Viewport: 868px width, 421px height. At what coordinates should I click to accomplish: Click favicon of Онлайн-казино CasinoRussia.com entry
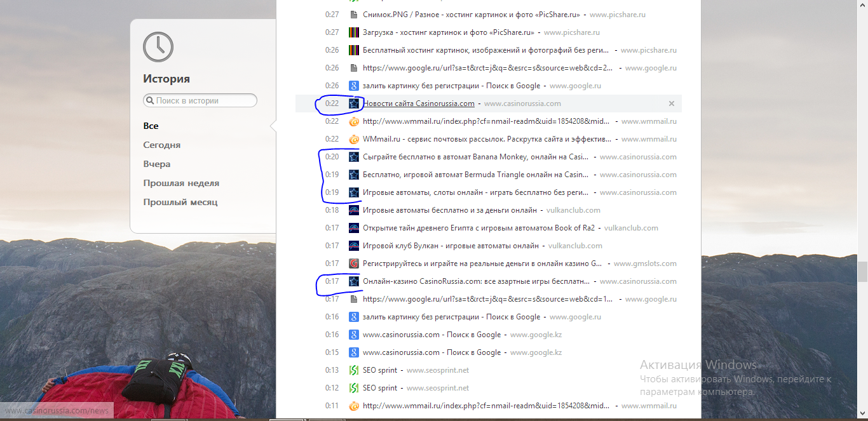[x=354, y=281]
